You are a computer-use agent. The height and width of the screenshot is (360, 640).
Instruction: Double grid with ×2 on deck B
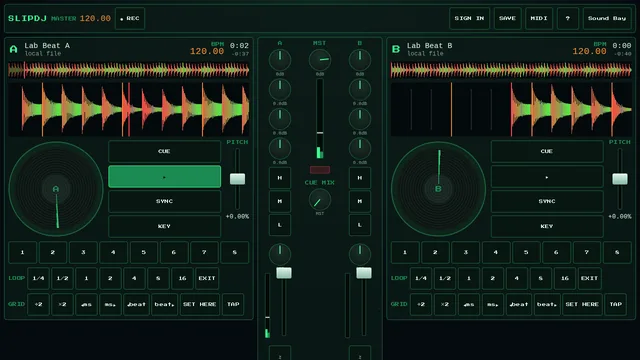tap(445, 304)
